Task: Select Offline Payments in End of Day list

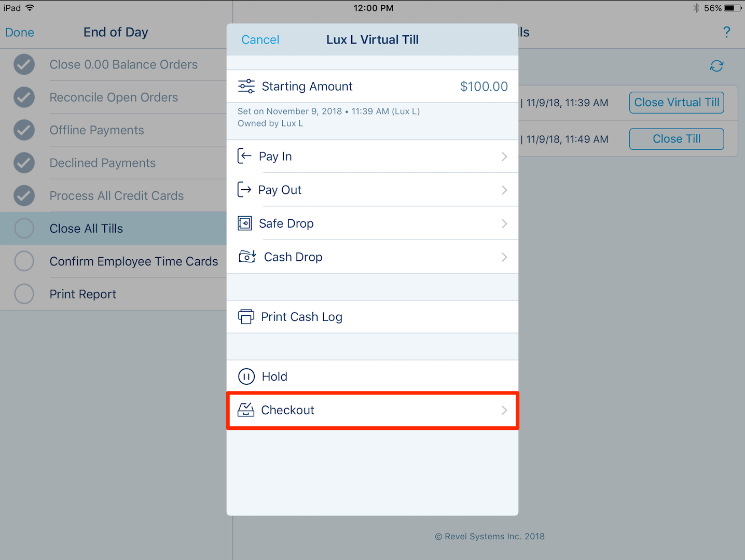Action: 96,130
